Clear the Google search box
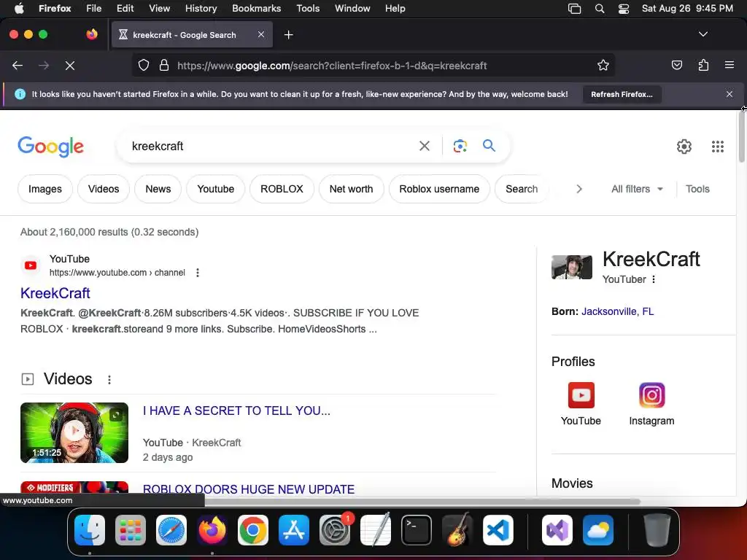 point(424,146)
